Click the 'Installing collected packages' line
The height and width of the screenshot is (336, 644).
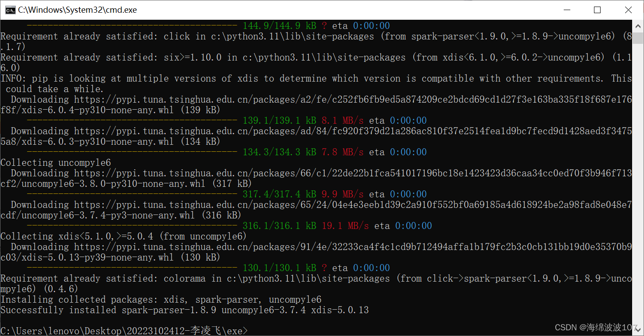click(x=161, y=300)
